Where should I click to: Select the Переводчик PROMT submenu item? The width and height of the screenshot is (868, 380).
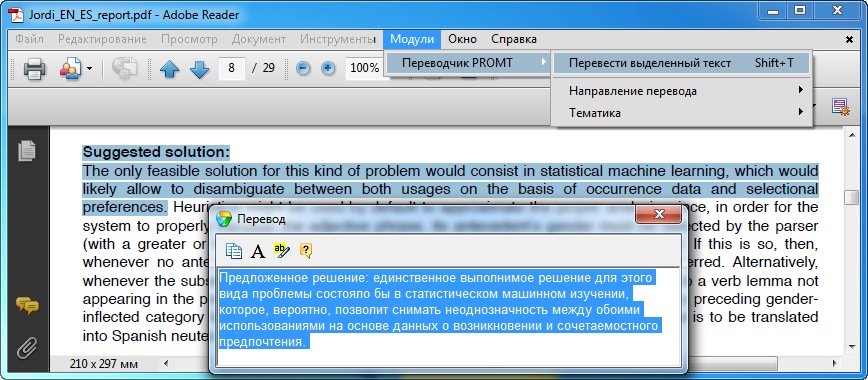(468, 63)
